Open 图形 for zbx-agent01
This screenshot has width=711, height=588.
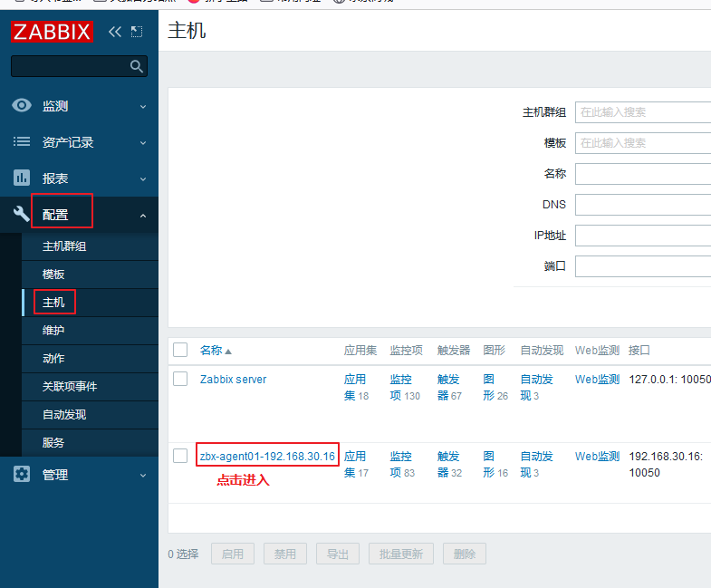coord(489,465)
